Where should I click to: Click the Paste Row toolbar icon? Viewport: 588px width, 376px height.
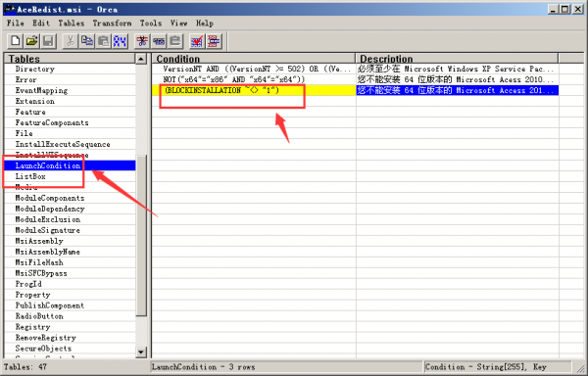click(x=175, y=41)
